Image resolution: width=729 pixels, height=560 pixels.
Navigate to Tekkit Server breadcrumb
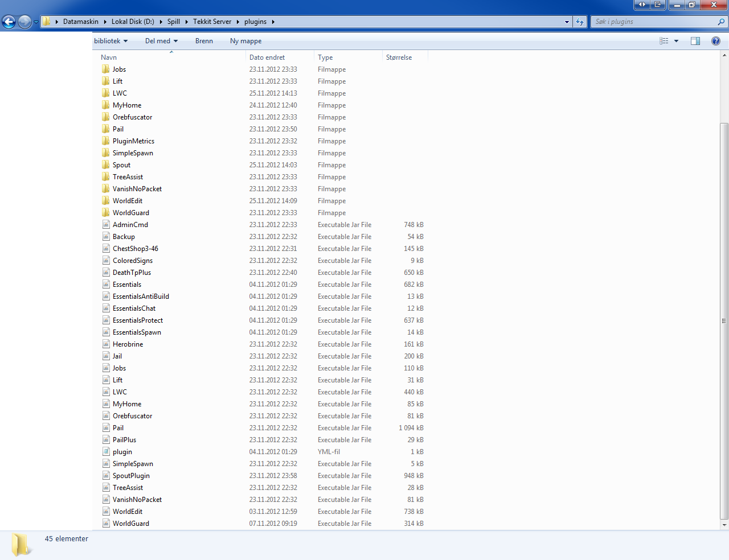(212, 22)
